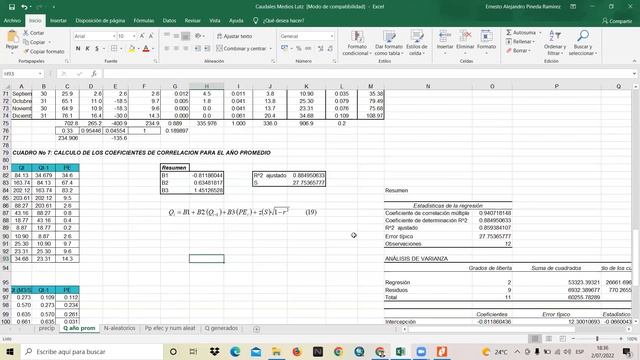Click Autosuma sigma button
The image size is (640, 360).
521,32
